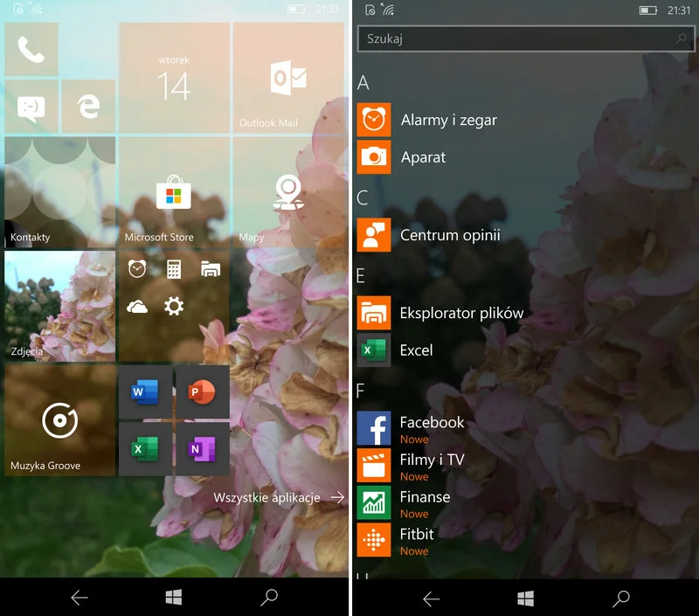Viewport: 699px width, 616px height.
Task: Select Facebook in the app list
Action: [x=432, y=423]
